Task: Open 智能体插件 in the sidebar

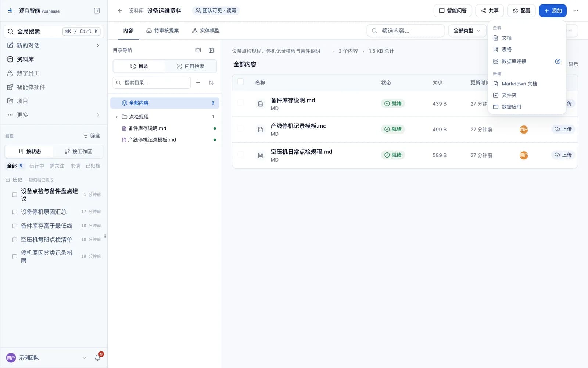Action: point(53,87)
